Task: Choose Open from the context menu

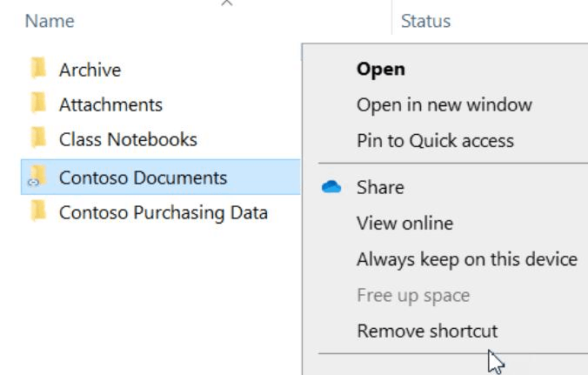Action: point(381,70)
